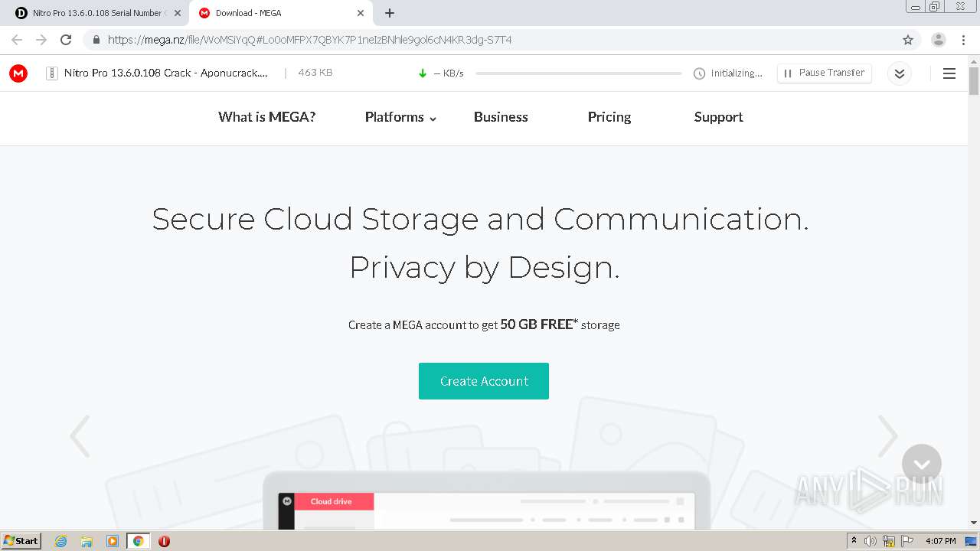Viewport: 980px width, 551px height.
Task: Open the Chrome three-dot menu
Action: (x=962, y=40)
